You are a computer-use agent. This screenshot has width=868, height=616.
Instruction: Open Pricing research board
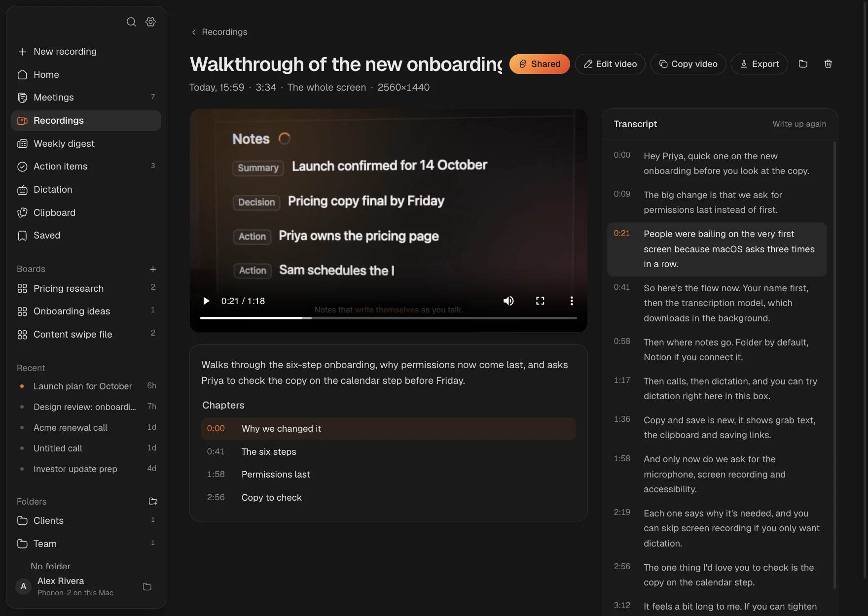[86, 288]
